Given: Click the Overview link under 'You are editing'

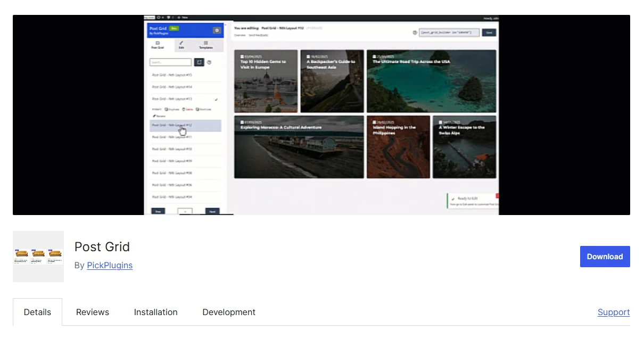Looking at the screenshot, I should point(240,35).
